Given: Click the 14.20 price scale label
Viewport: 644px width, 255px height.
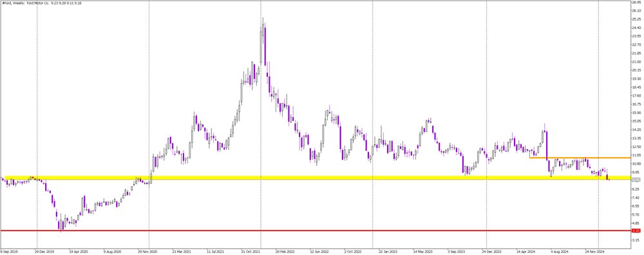Looking at the screenshot, I should (x=636, y=130).
